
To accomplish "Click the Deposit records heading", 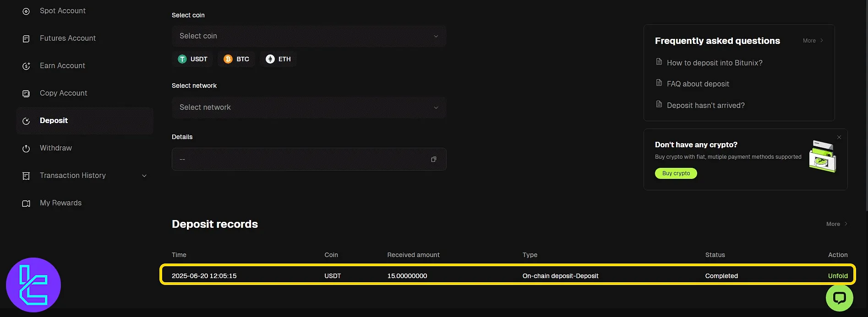I will click(215, 224).
